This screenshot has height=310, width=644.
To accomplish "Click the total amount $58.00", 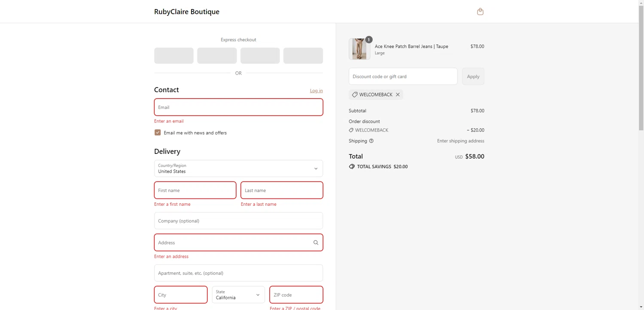I will (474, 157).
